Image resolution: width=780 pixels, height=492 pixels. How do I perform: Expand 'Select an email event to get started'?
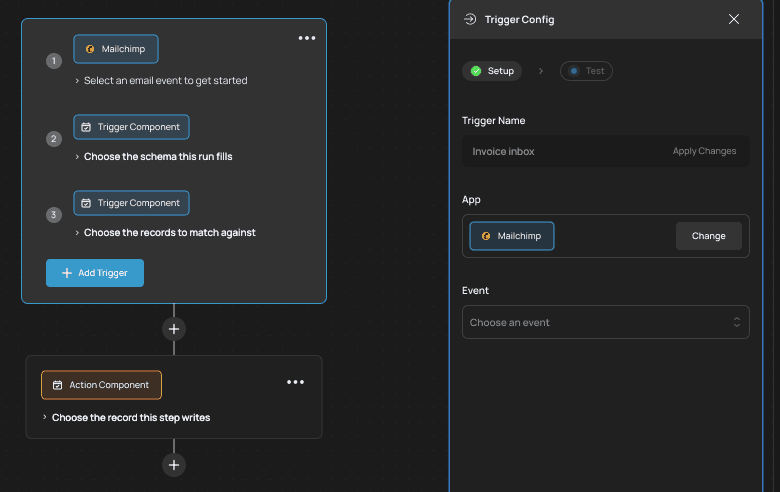[161, 81]
